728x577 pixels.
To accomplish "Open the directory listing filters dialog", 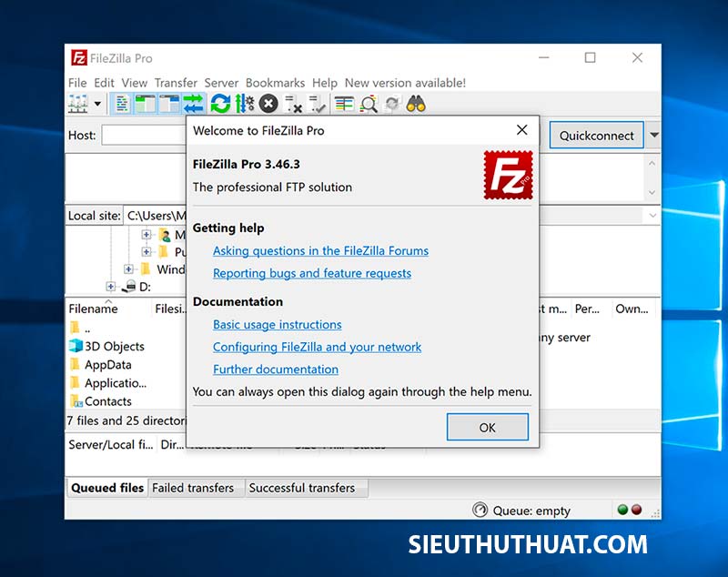I will pos(344,104).
